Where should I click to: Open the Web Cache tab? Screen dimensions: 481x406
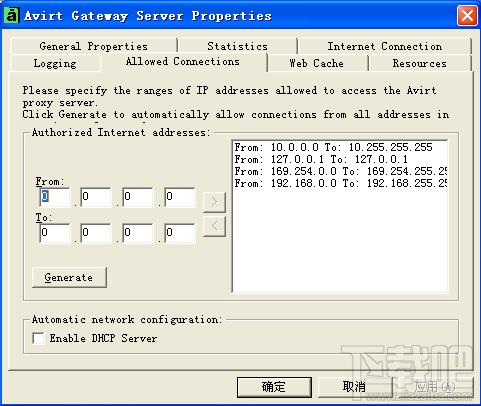(x=317, y=63)
